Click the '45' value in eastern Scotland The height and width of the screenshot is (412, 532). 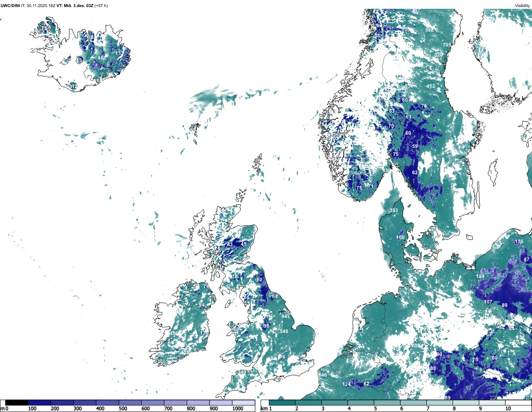(x=244, y=244)
